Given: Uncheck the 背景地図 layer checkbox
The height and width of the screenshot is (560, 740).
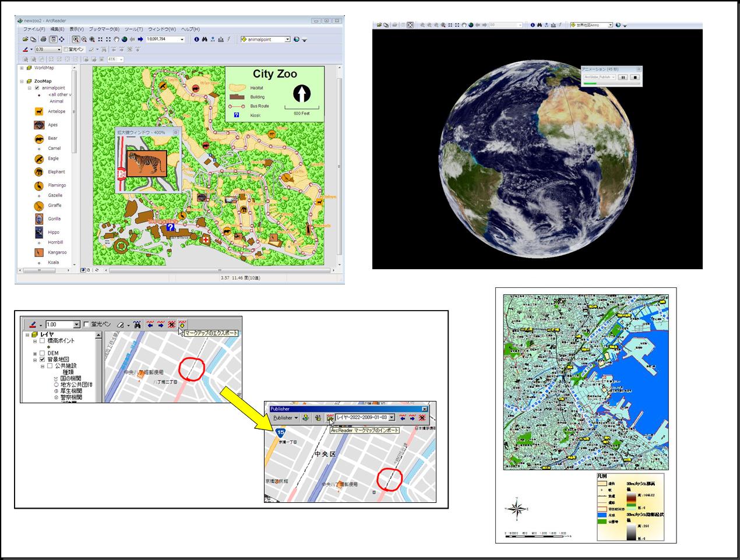Looking at the screenshot, I should 42,360.
